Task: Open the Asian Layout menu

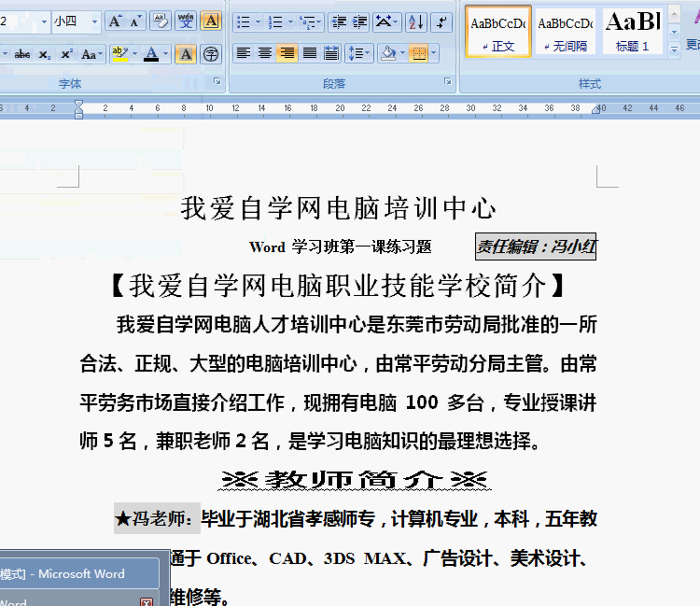Action: [386, 21]
